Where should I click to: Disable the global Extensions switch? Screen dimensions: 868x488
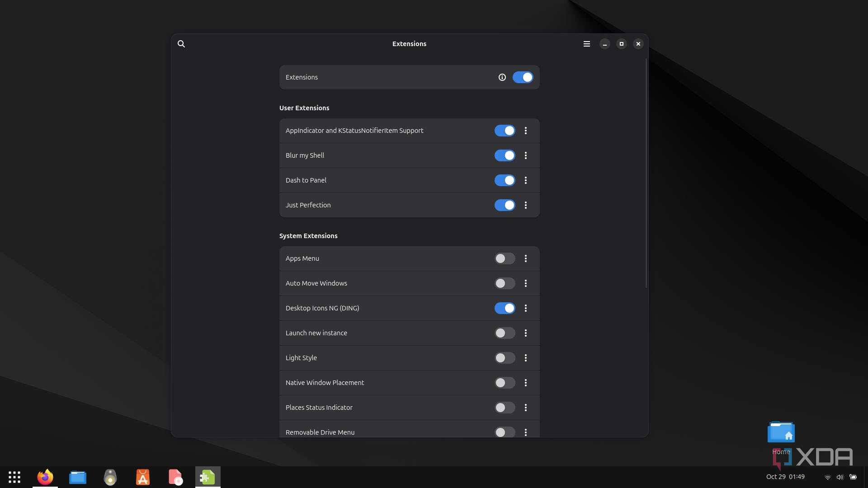(523, 77)
